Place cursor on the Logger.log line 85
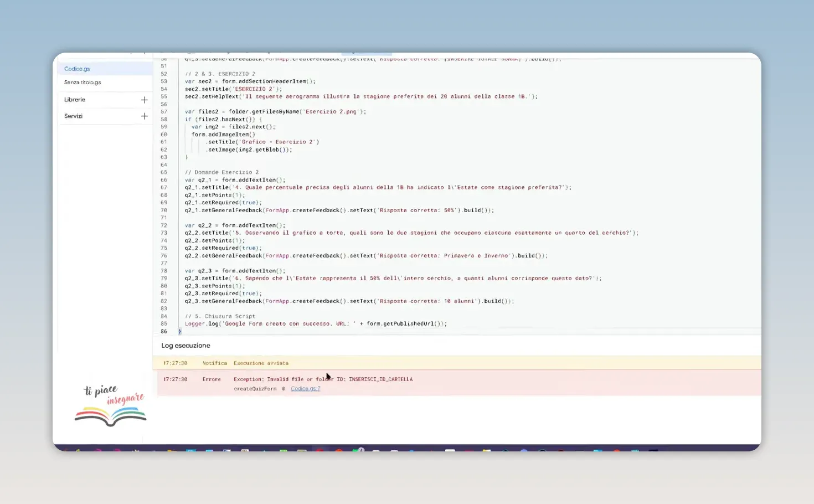 click(316, 323)
